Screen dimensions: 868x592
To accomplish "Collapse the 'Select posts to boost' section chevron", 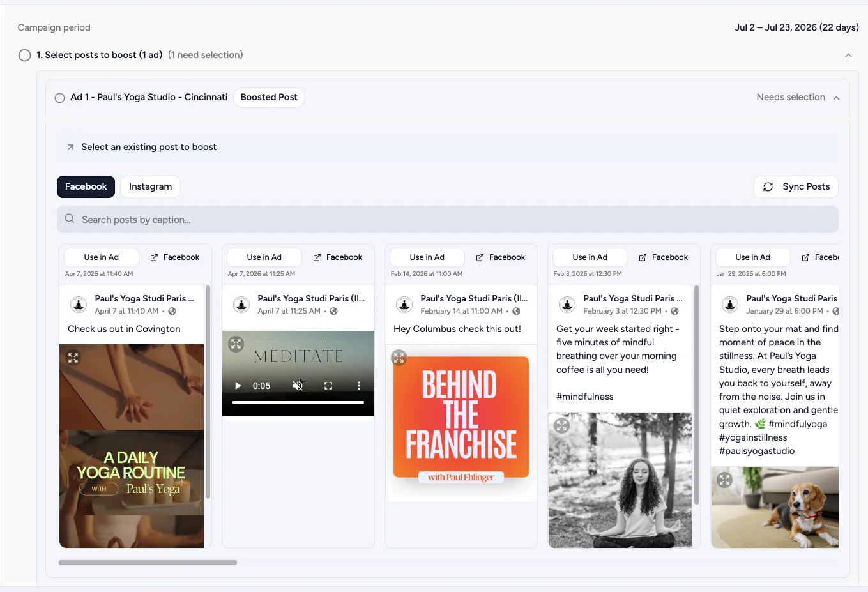I will [848, 56].
